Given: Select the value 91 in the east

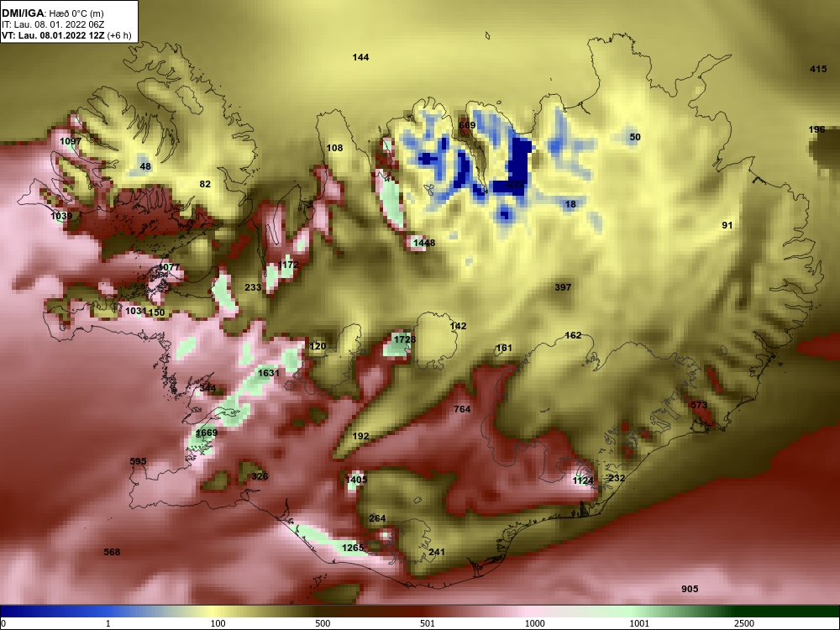Looking at the screenshot, I should [x=727, y=225].
